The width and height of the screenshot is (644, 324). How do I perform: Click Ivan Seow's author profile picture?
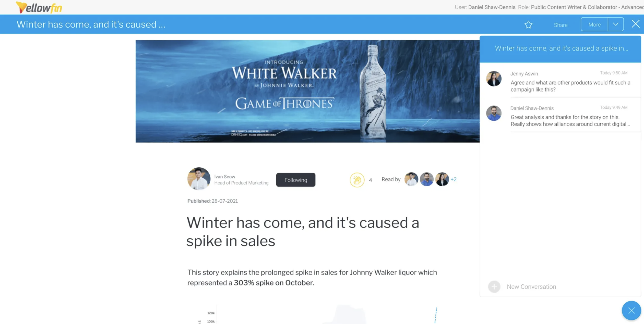[199, 179]
